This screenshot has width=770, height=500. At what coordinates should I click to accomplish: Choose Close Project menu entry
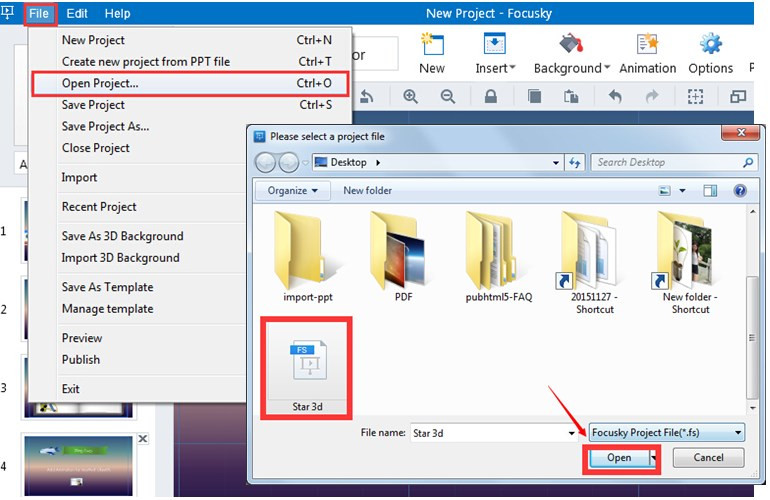pyautogui.click(x=96, y=148)
